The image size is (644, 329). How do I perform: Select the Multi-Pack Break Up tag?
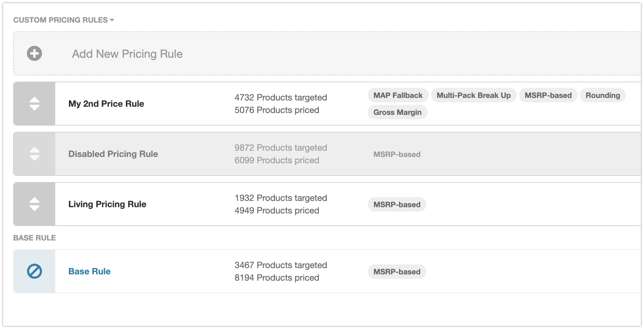[474, 95]
